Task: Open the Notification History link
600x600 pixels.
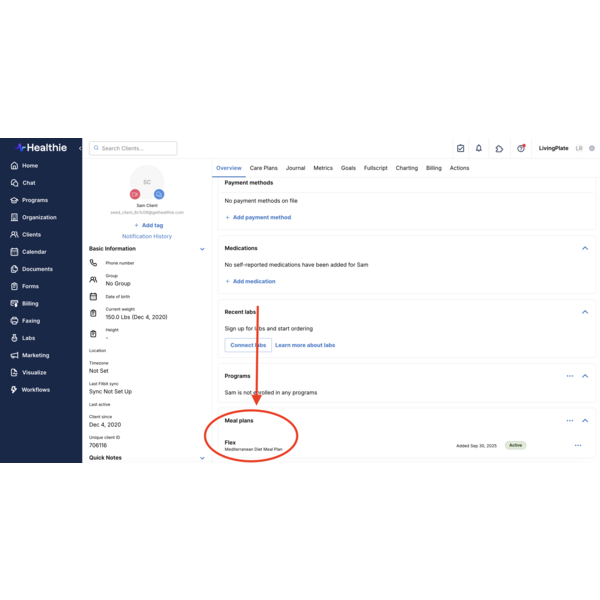Action: [146, 236]
